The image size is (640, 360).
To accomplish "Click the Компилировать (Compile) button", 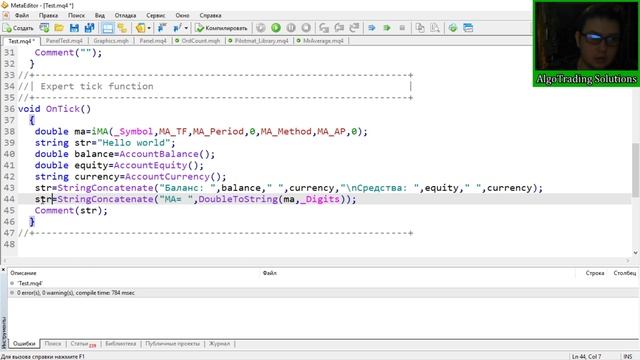I will (221, 28).
